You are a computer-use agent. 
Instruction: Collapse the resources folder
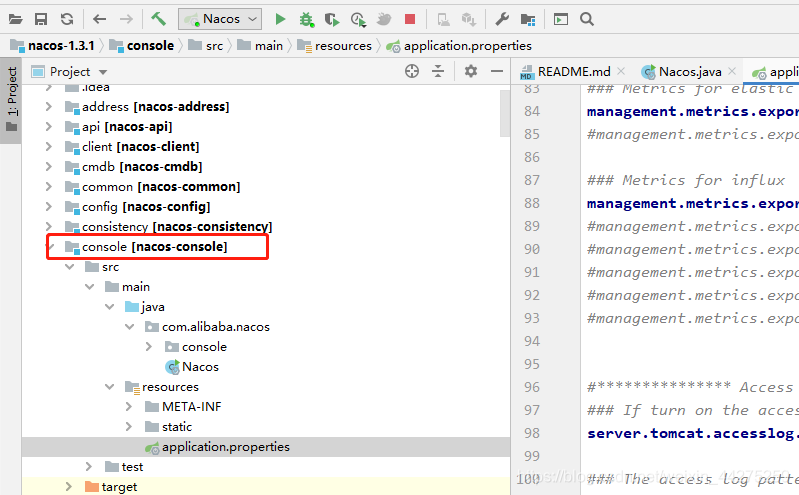110,387
